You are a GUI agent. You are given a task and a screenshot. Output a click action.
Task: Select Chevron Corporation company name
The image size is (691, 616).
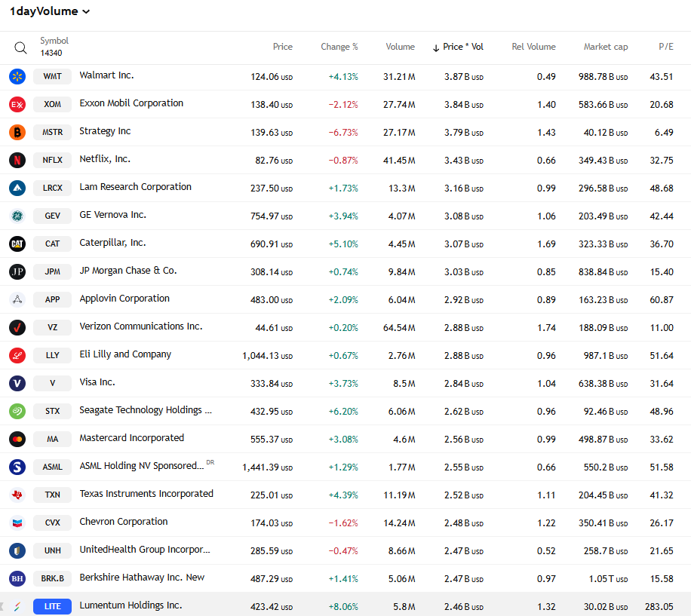click(x=124, y=522)
